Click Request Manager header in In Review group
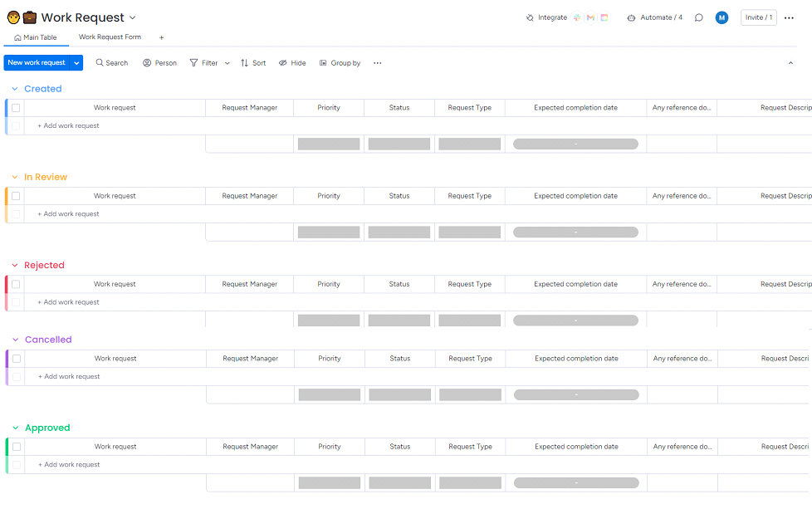Viewport: 812px width, 509px height. 250,196
